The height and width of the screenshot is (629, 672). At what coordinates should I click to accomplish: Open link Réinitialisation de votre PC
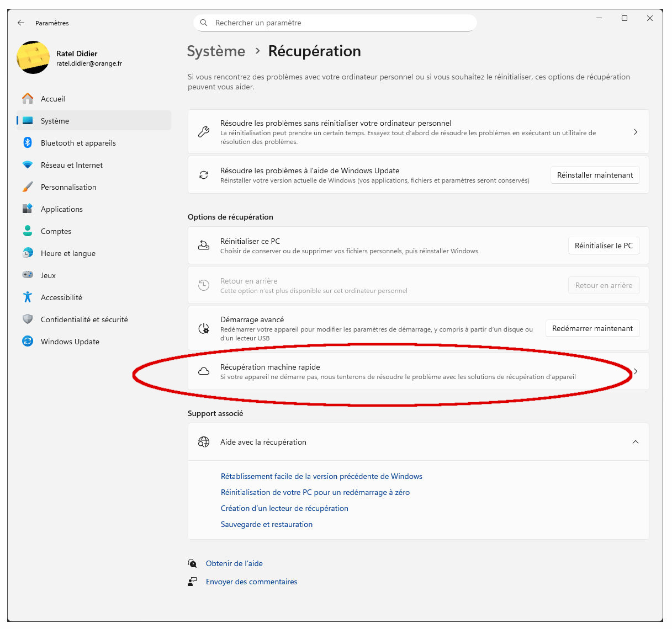click(315, 492)
